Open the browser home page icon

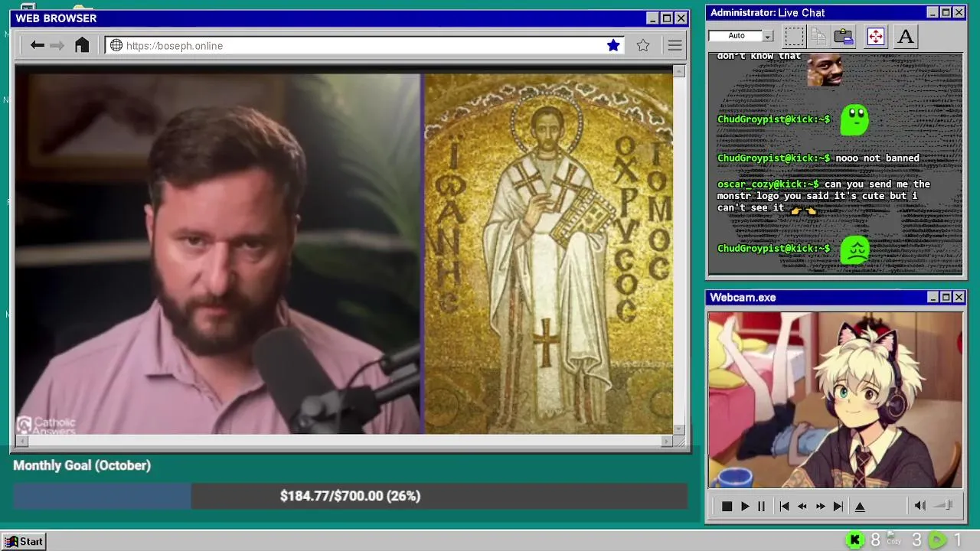[82, 45]
